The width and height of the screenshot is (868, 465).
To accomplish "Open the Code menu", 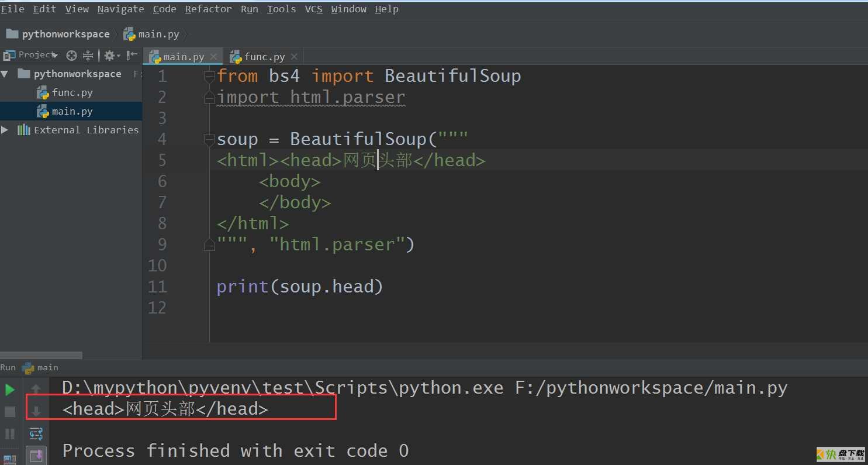I will pos(164,9).
